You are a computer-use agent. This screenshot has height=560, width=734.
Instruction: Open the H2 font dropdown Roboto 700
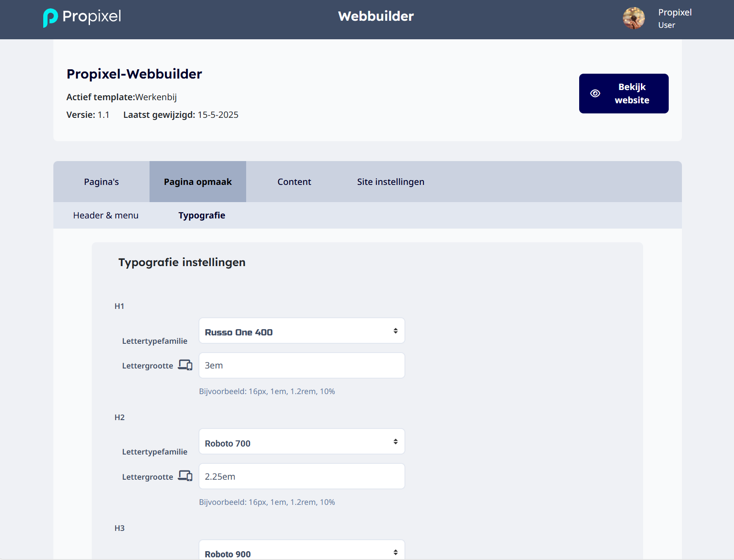[x=302, y=442]
